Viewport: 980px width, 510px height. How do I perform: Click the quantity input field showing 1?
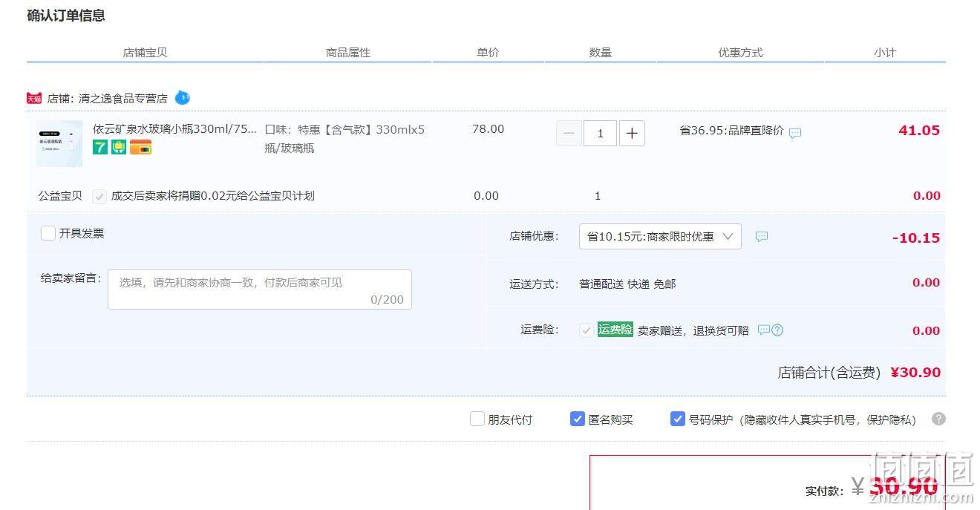point(601,133)
